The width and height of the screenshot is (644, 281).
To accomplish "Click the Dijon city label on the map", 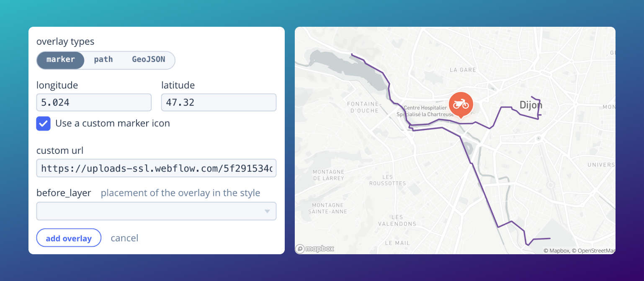I will click(x=531, y=105).
